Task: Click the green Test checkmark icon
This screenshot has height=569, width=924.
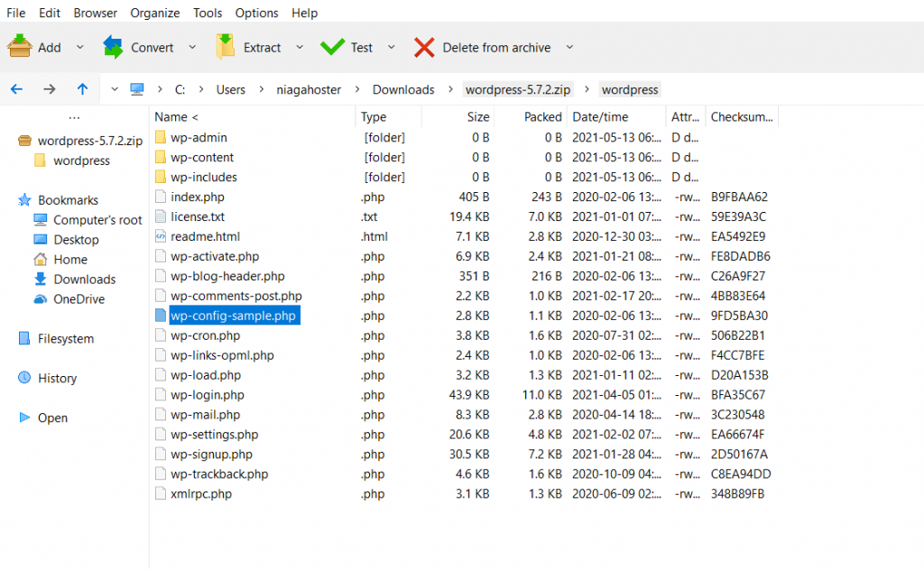Action: pyautogui.click(x=332, y=47)
